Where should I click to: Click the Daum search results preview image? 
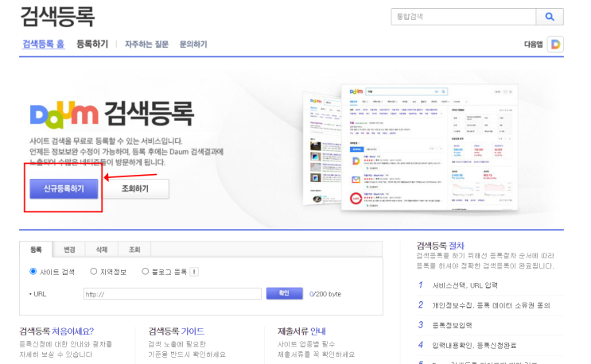[410, 147]
